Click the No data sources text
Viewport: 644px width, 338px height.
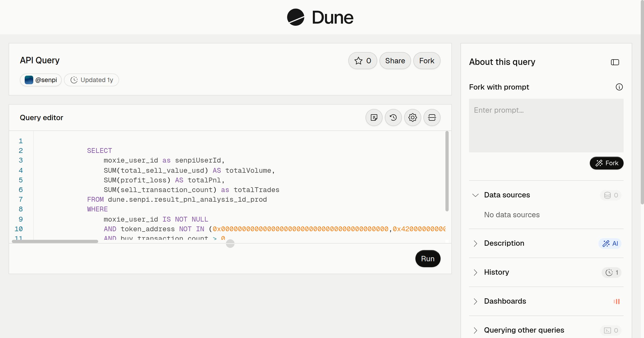[512, 215]
